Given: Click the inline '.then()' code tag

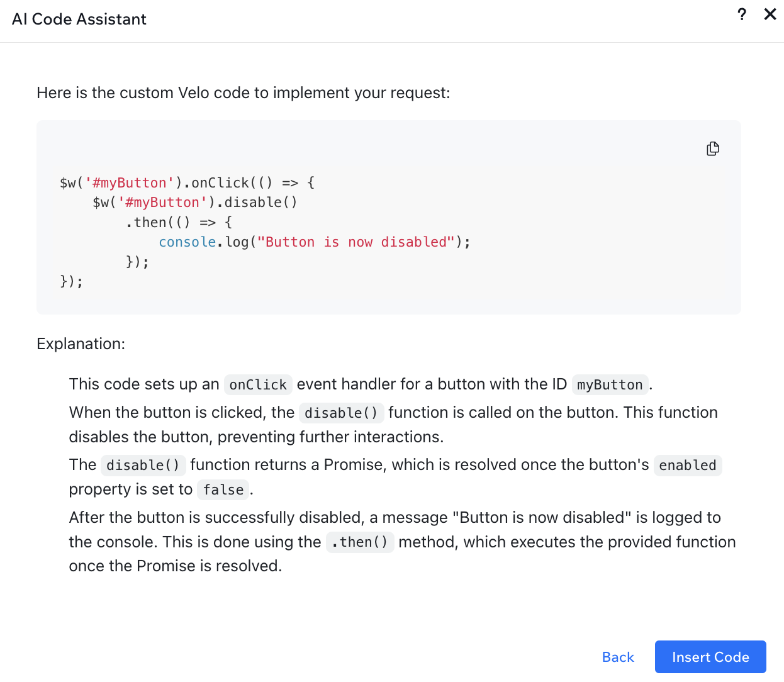Looking at the screenshot, I should point(360,542).
